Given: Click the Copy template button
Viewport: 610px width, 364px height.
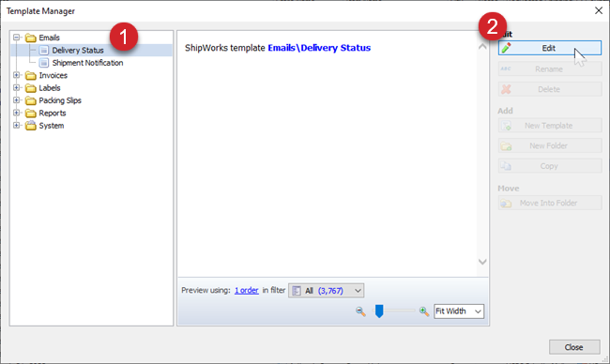Looking at the screenshot, I should coord(550,166).
